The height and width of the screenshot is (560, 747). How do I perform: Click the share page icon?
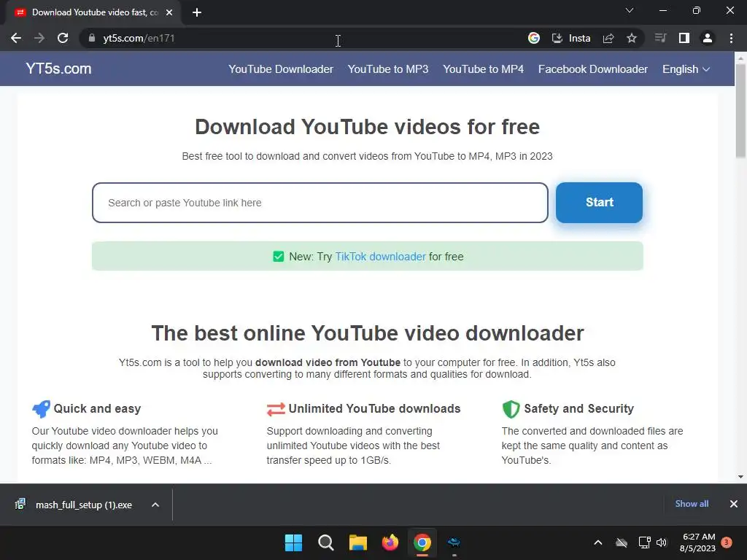pyautogui.click(x=608, y=38)
